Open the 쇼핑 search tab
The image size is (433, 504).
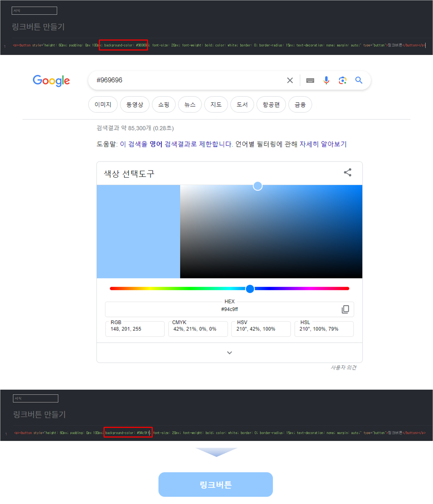(164, 105)
